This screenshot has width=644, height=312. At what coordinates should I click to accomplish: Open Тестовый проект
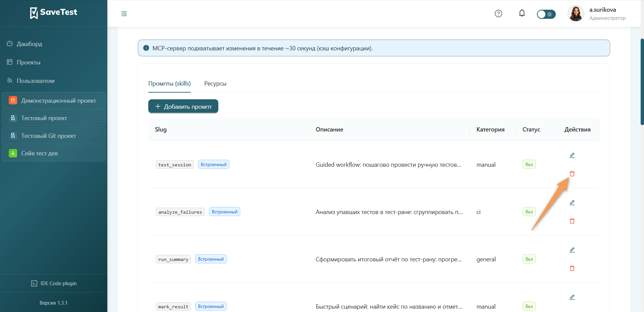pos(54,118)
